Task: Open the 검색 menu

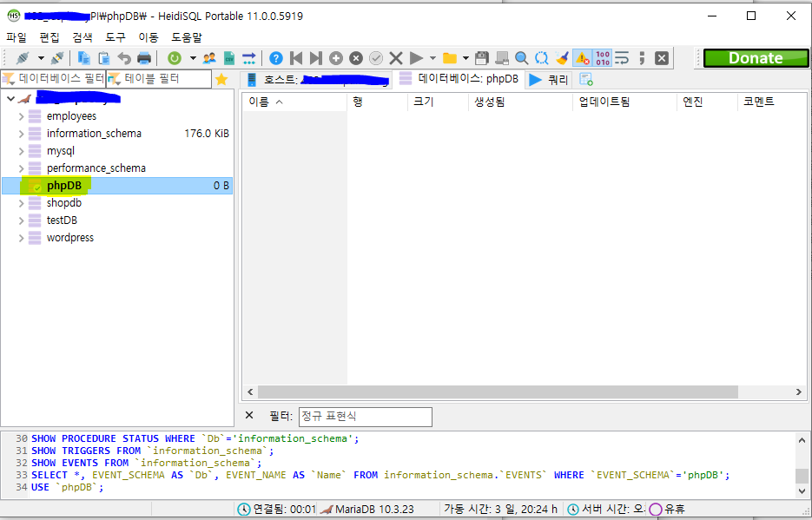Action: [83, 37]
